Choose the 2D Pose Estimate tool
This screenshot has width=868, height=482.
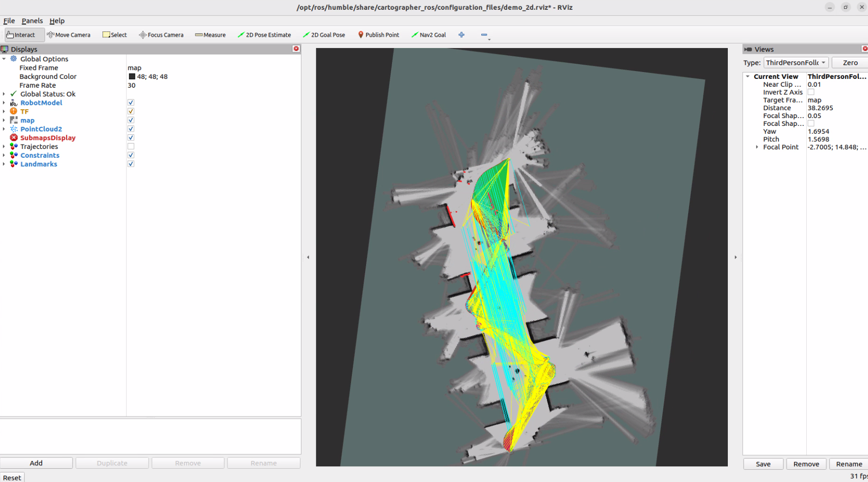264,35
